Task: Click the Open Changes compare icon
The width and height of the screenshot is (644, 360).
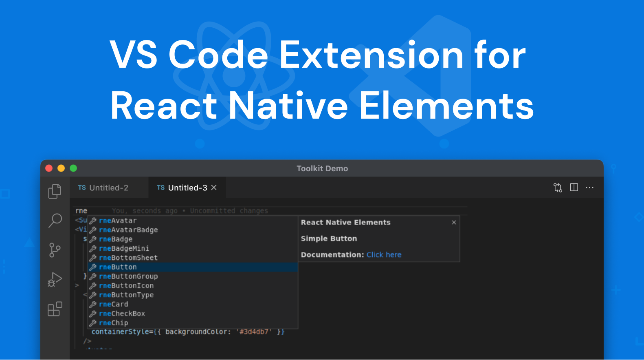Action: [x=558, y=188]
